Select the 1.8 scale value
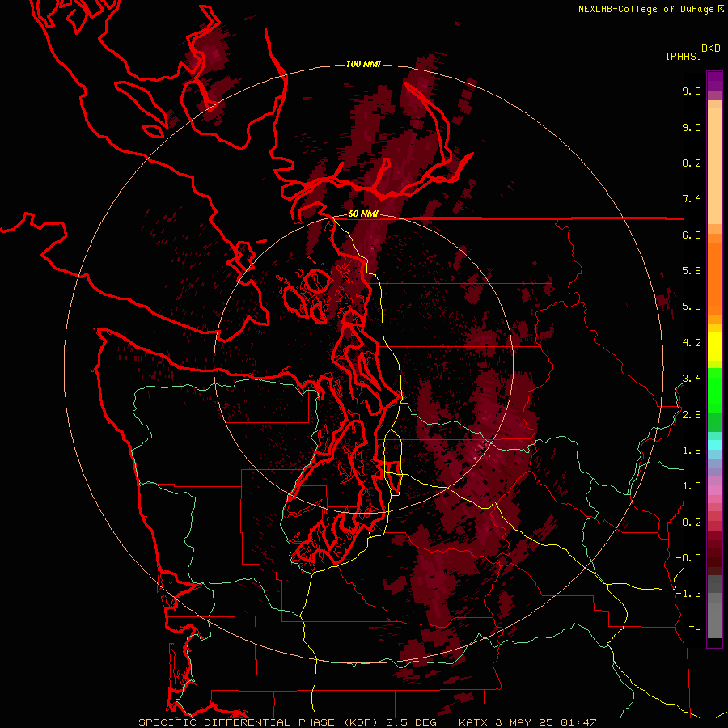The width and height of the screenshot is (728, 728). (x=692, y=451)
